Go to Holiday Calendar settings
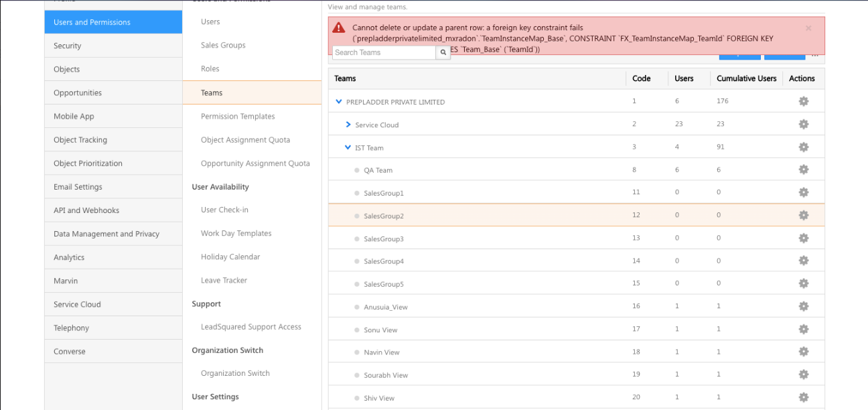 click(x=230, y=257)
